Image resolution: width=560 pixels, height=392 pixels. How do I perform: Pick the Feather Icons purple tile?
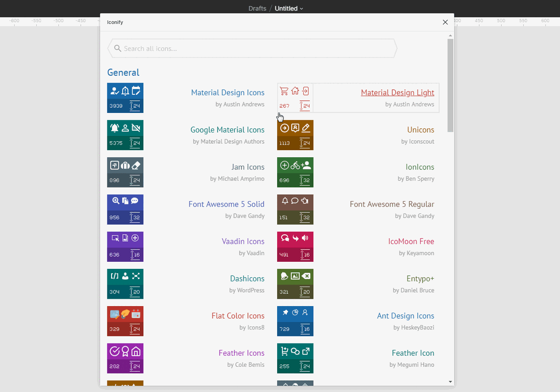click(125, 358)
